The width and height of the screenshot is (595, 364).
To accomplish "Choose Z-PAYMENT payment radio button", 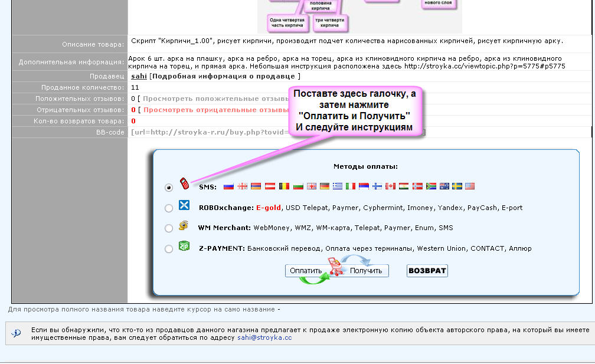I will [x=169, y=249].
